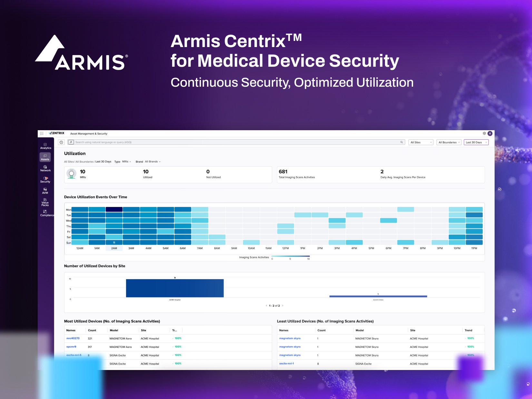Go to next page of sites chart
Viewport: 532px width, 399px height.
click(x=283, y=306)
